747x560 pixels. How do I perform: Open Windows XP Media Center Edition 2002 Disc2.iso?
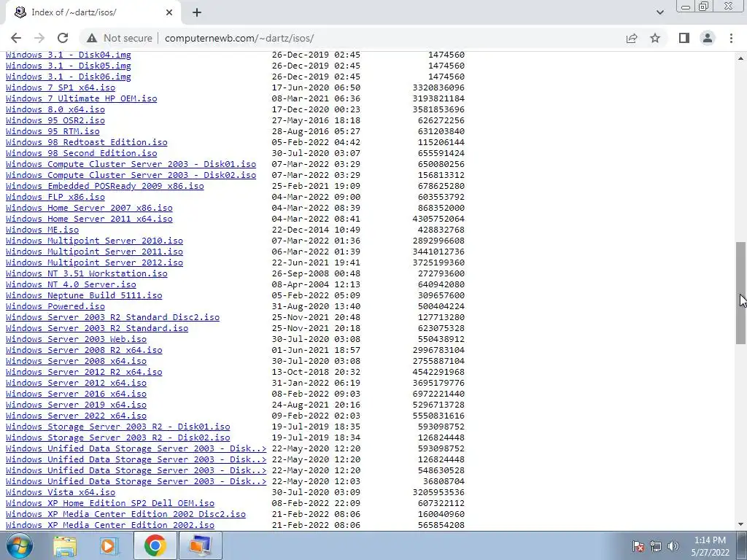[125, 514]
